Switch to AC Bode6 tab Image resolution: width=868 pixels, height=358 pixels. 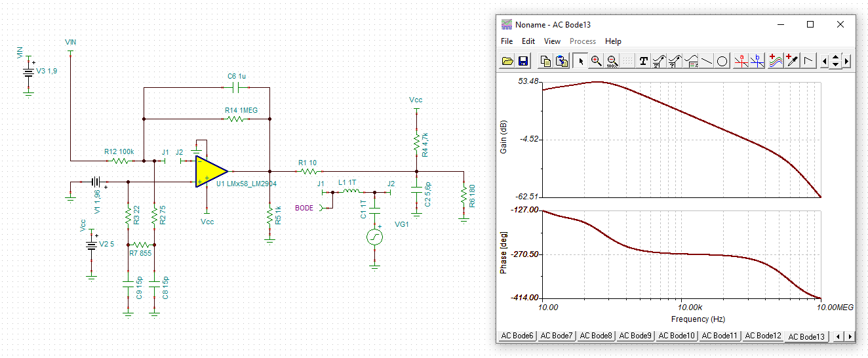point(517,336)
